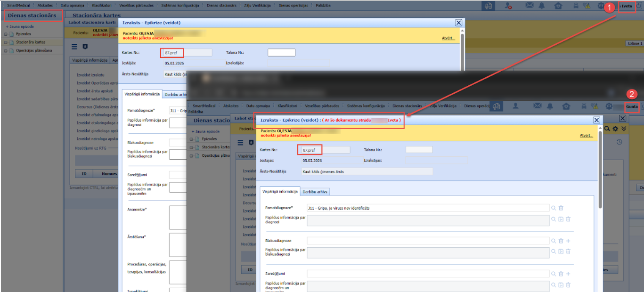This screenshot has width=644, height=292.
Task: Click the shield download icon in Gunta's panel
Action: pyautogui.click(x=251, y=143)
